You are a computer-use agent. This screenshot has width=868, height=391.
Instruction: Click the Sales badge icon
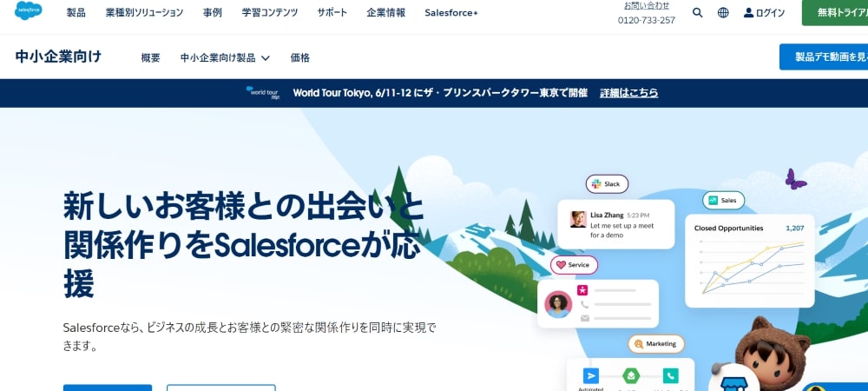tap(724, 201)
